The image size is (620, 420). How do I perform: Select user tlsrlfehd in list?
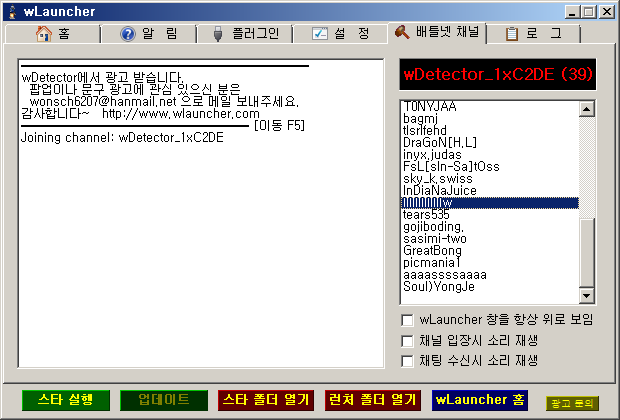tap(490, 130)
